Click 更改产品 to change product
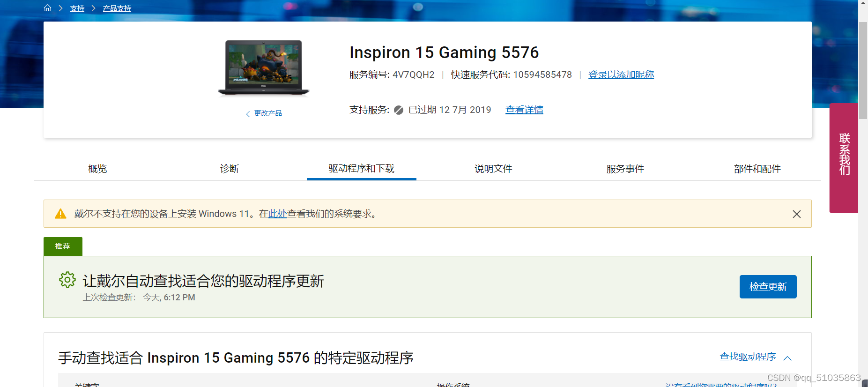This screenshot has width=868, height=387. (x=264, y=113)
